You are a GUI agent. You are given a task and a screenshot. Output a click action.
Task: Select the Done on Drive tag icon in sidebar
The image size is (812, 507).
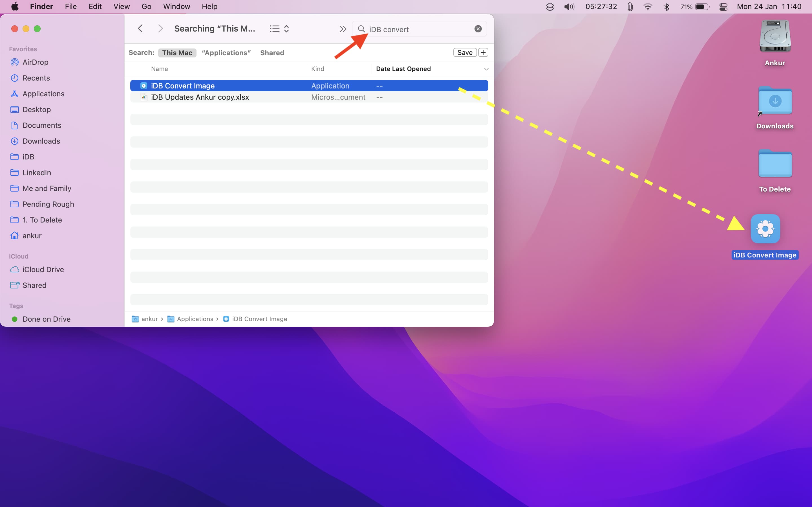tap(15, 319)
